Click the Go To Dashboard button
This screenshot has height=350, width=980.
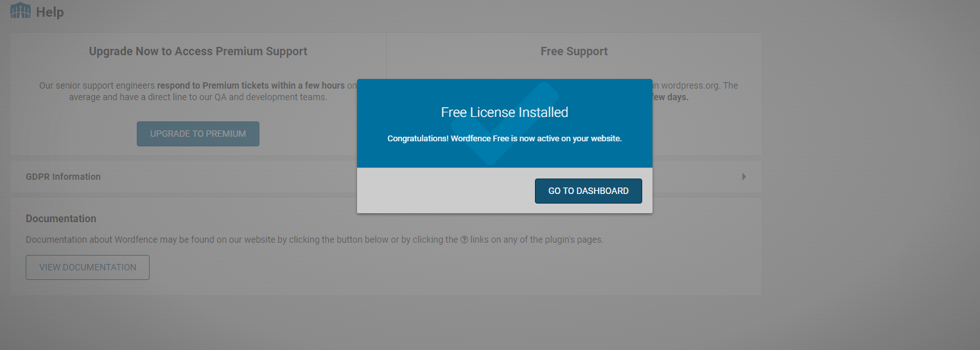pos(588,191)
